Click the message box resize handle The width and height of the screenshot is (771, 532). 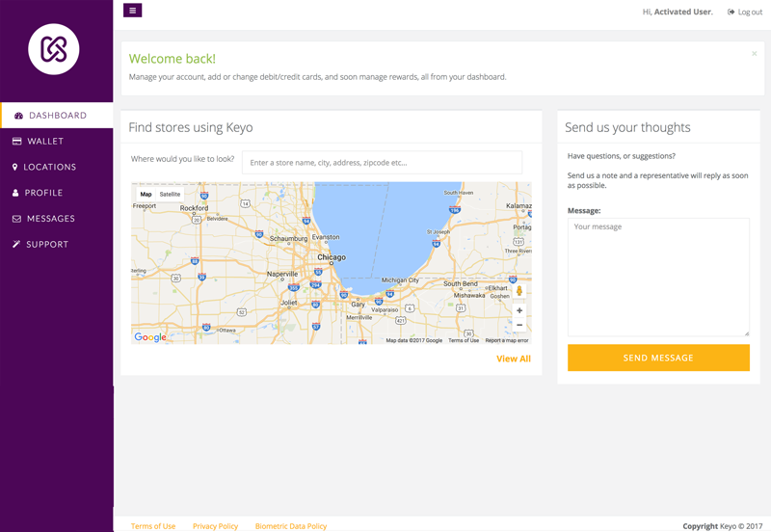tap(746, 333)
